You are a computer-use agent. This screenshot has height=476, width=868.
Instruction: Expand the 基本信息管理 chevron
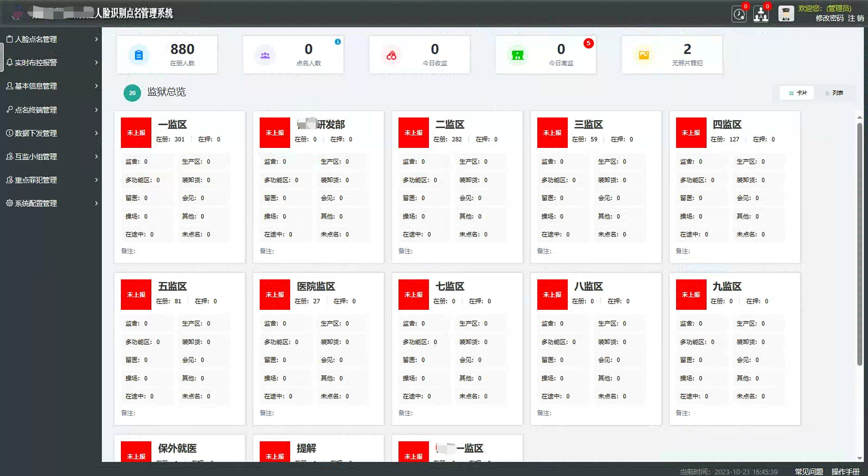point(96,86)
